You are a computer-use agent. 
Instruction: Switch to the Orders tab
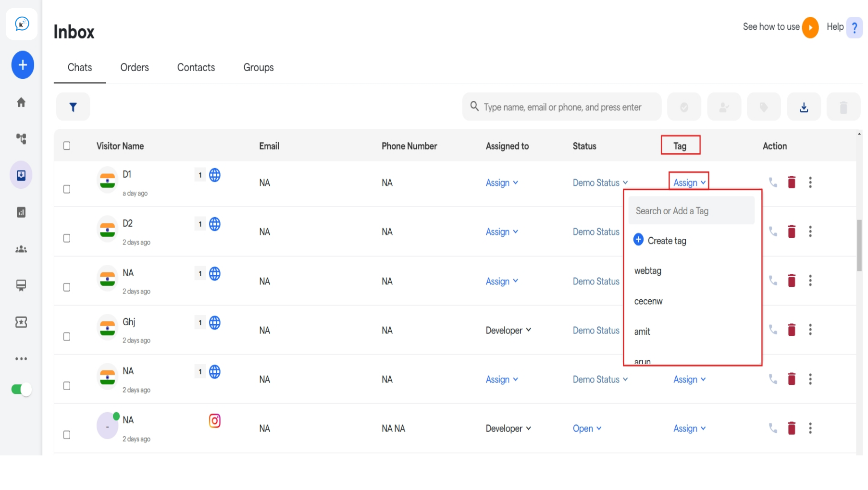(x=135, y=67)
